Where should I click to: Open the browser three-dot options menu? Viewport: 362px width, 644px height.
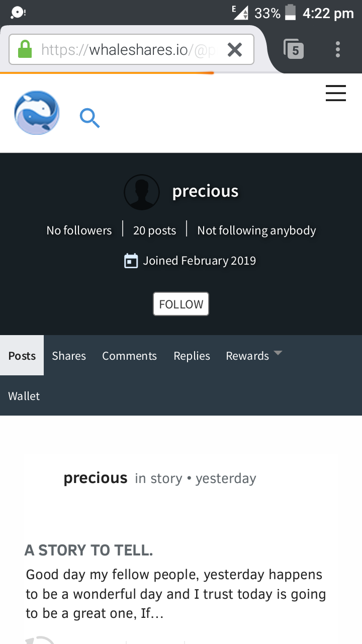tap(337, 49)
